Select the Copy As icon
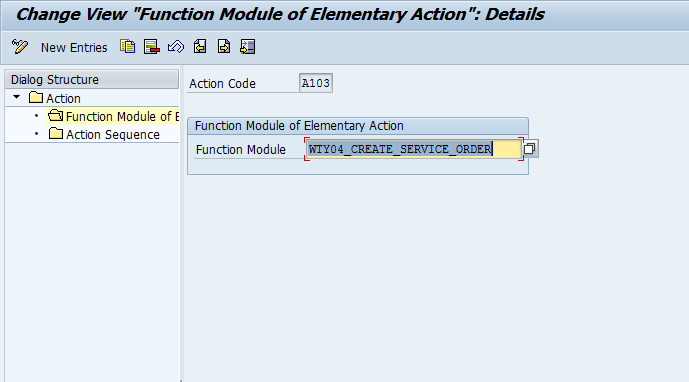 coord(127,47)
